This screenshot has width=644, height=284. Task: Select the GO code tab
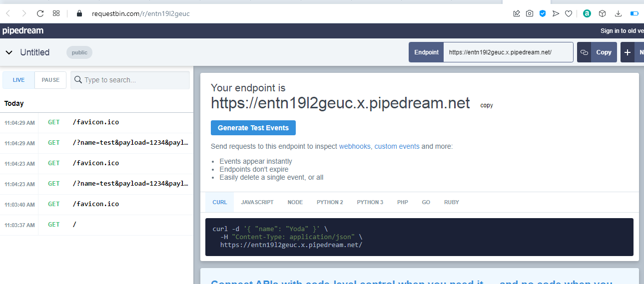pyautogui.click(x=426, y=202)
